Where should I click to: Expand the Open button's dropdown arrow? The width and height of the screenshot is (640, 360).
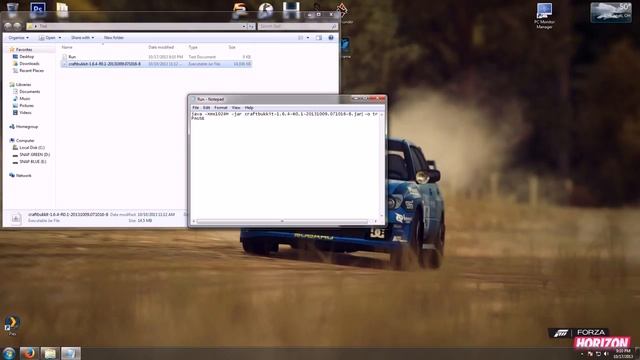[x=60, y=38]
